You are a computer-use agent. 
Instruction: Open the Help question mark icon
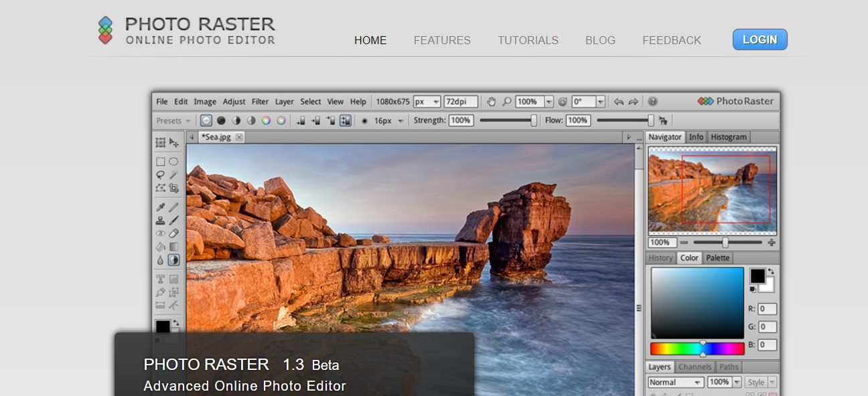point(652,102)
